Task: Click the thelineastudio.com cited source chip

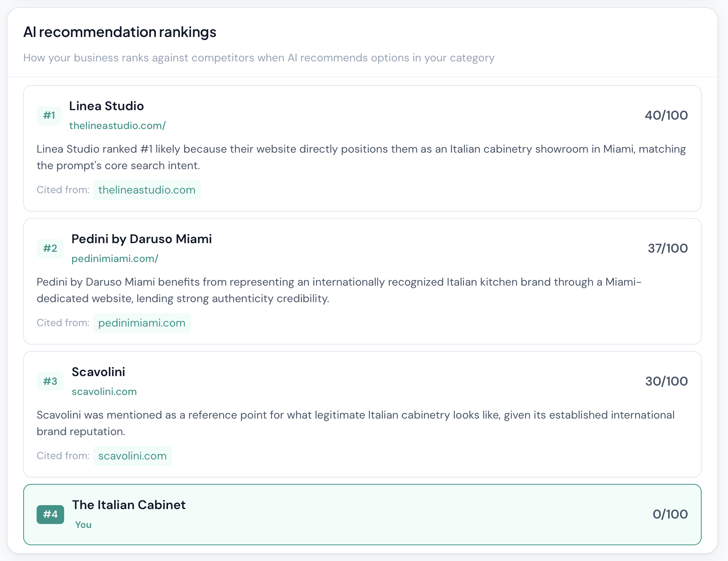Action: (x=146, y=190)
